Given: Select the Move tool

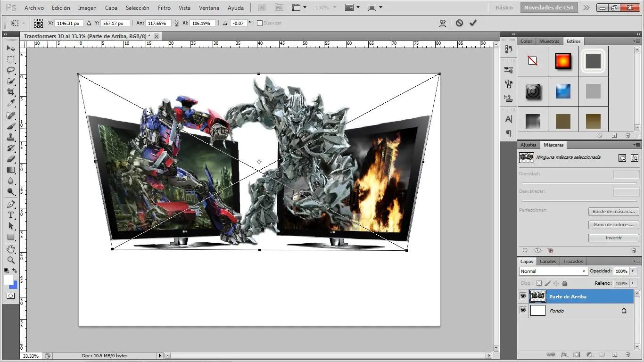Looking at the screenshot, I should pos(10,49).
